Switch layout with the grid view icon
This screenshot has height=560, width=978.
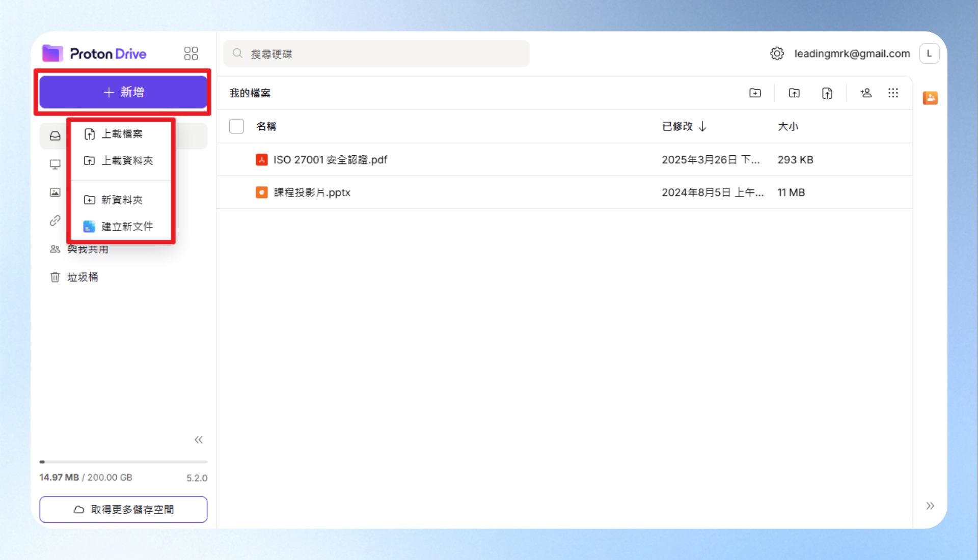[893, 93]
